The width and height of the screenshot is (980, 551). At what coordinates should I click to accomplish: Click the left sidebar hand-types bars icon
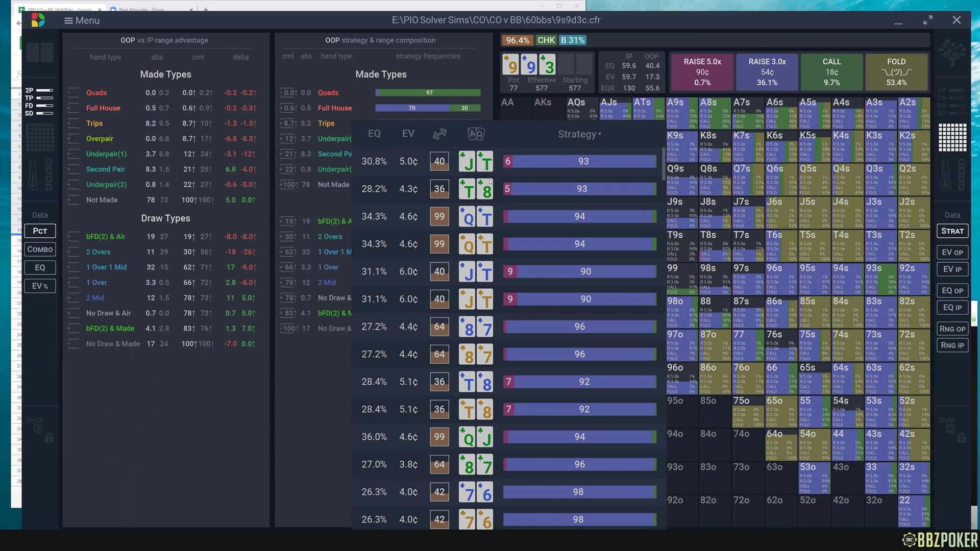click(x=39, y=102)
